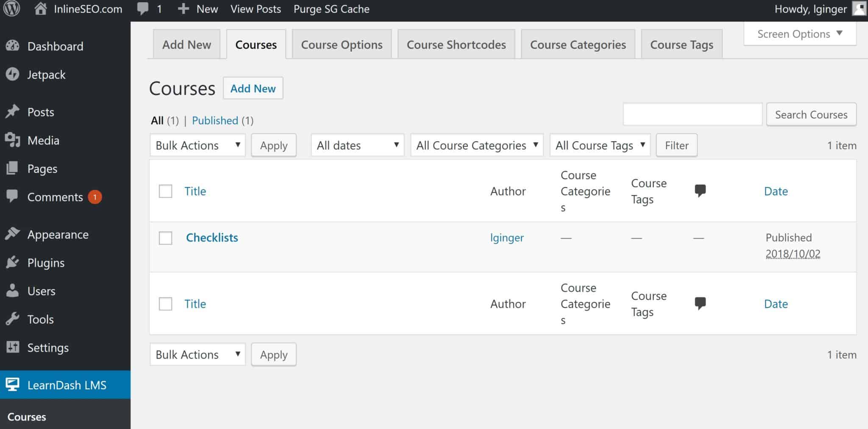Click the WordPress logo icon

tap(11, 9)
